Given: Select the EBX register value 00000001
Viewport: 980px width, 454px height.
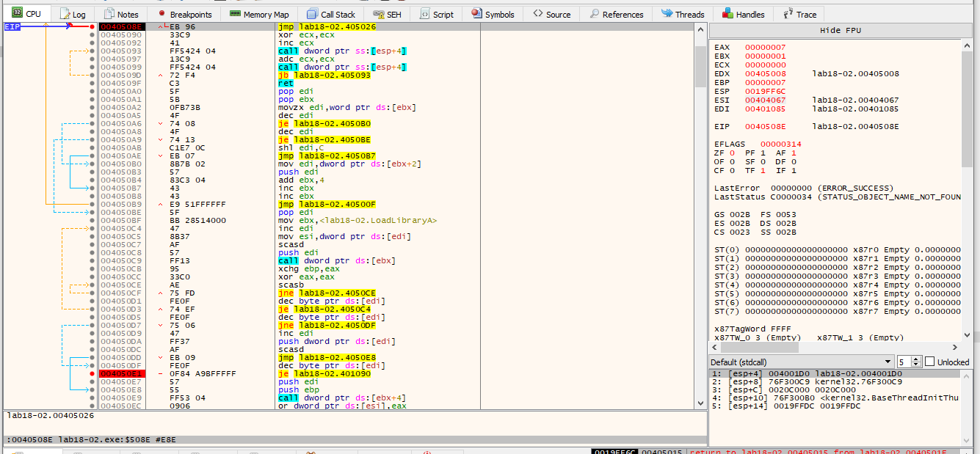Looking at the screenshot, I should [766, 56].
